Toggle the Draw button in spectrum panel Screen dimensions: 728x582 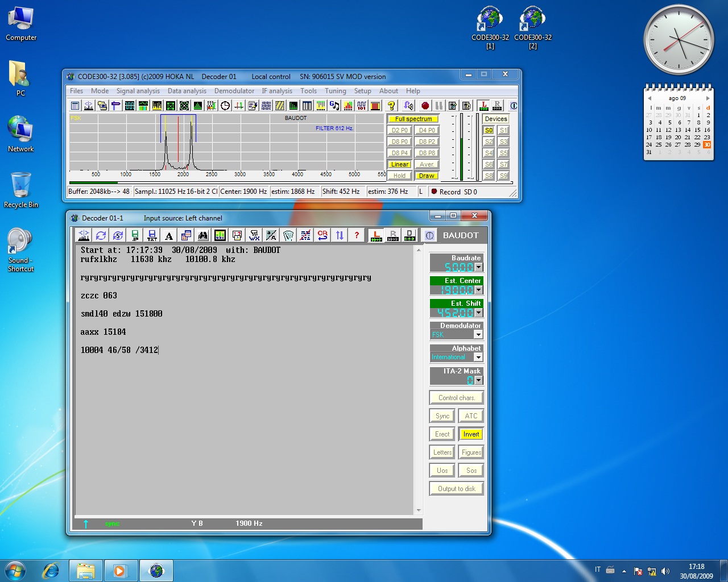pos(427,176)
